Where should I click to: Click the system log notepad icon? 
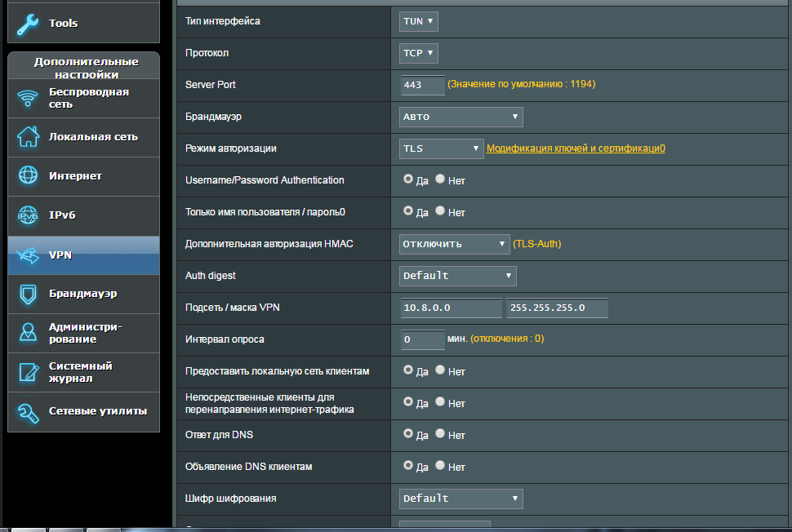coord(28,372)
